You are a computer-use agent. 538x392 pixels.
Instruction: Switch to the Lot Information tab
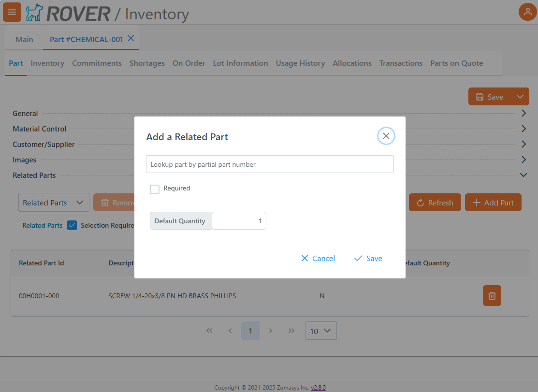click(240, 63)
